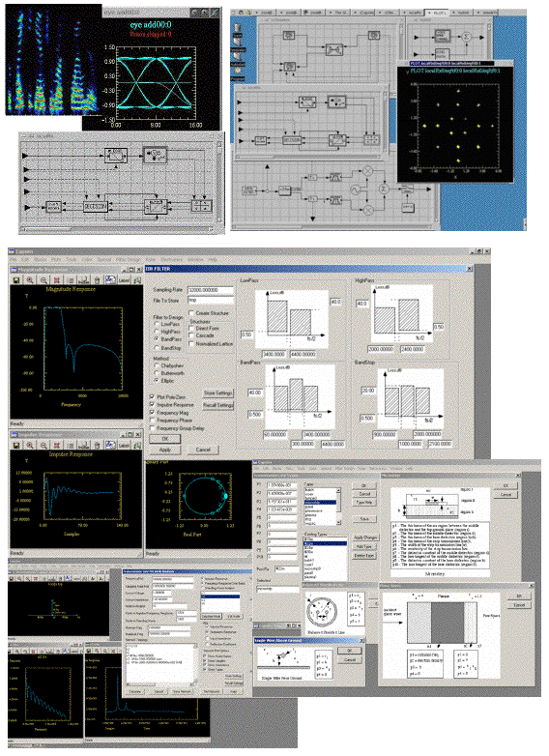Uncheck the Plot Pole/Zero checkbox
This screenshot has width=549, height=756.
coord(153,396)
